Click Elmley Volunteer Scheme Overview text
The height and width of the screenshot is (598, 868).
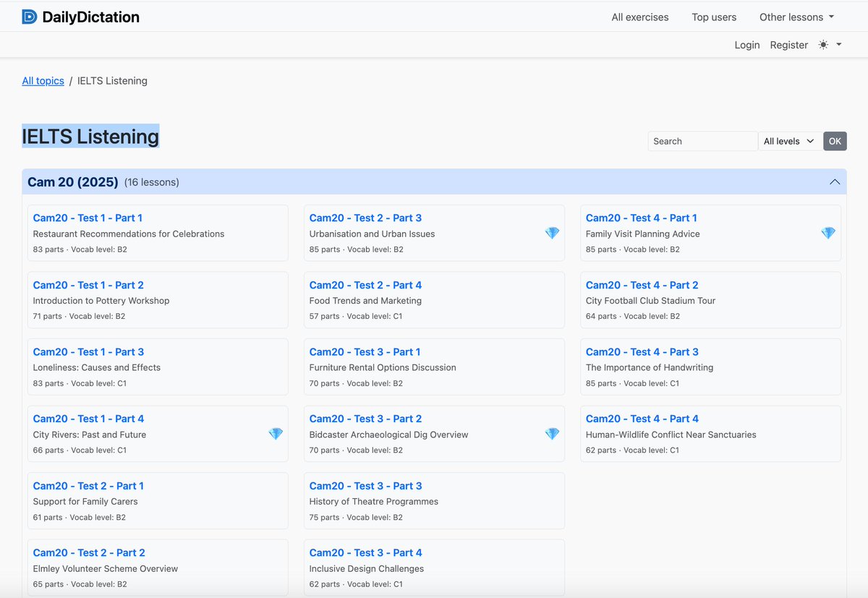point(106,568)
